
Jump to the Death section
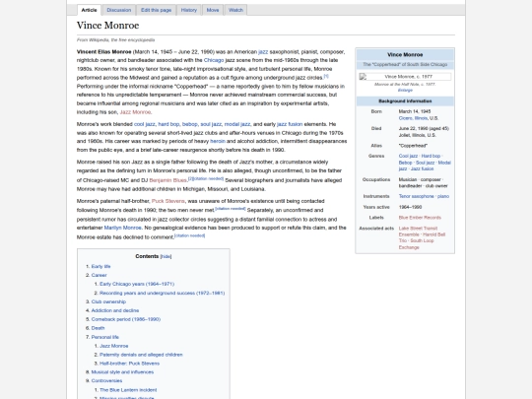pyautogui.click(x=98, y=328)
